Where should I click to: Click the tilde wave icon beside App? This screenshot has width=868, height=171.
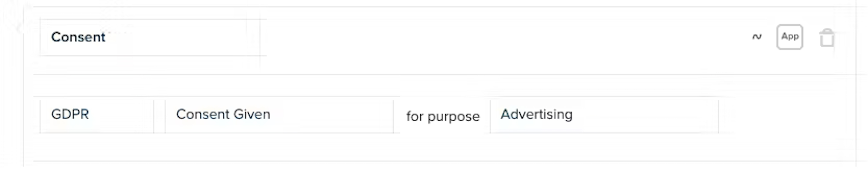757,37
